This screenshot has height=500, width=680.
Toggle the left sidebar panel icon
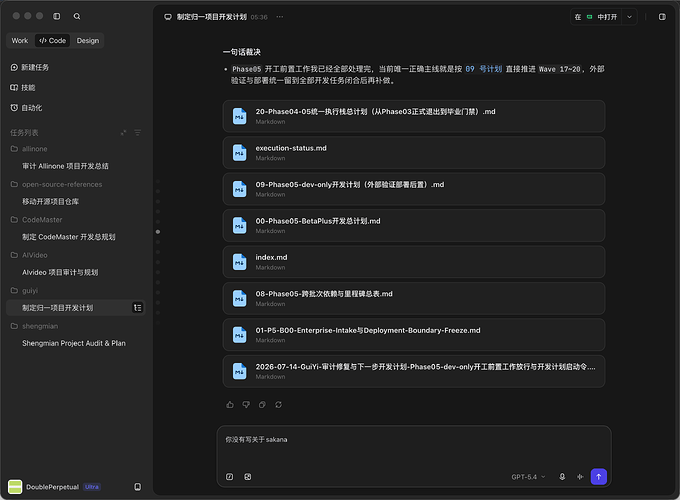56,16
